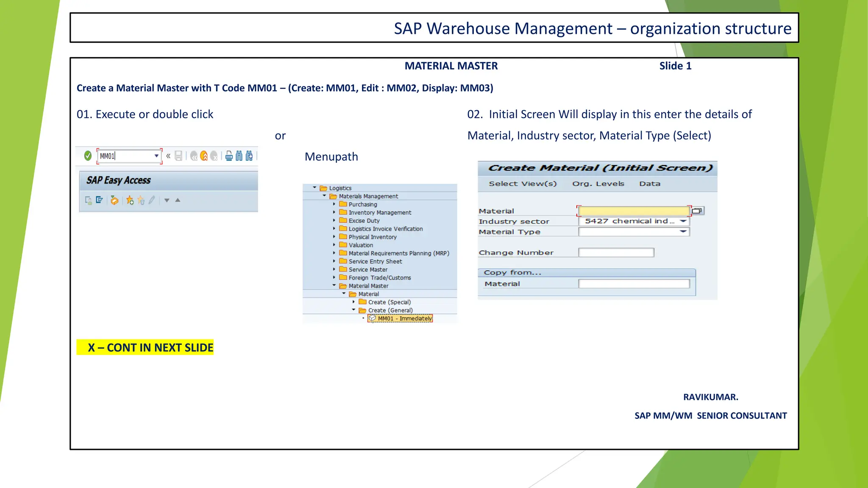Click the Save diskette icon

[x=178, y=156]
